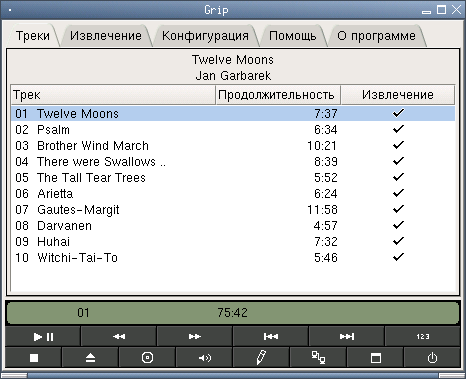Click the 10:21 duration value

click(322, 146)
